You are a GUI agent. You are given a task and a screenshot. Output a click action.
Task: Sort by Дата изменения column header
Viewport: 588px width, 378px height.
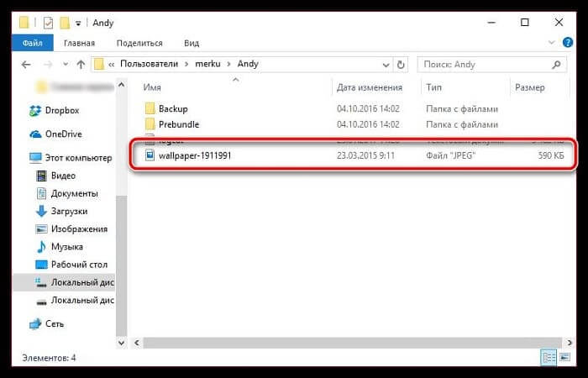pyautogui.click(x=370, y=87)
